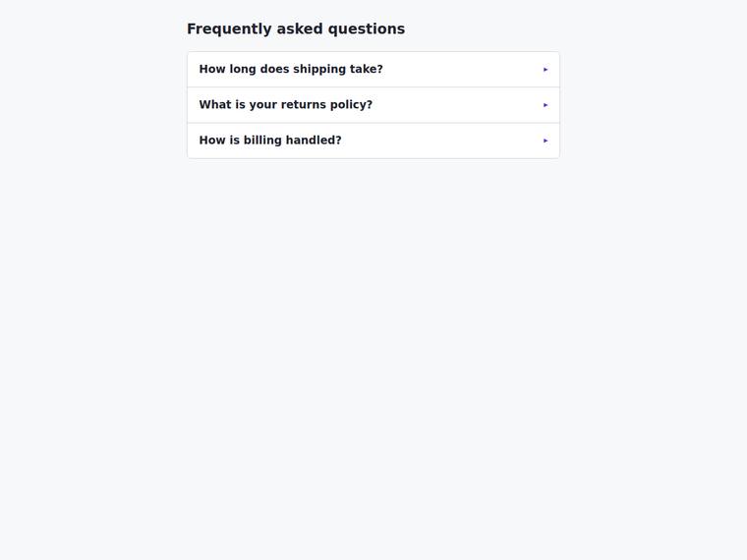Show the answer about shipping duration
The image size is (747, 560).
coord(373,70)
